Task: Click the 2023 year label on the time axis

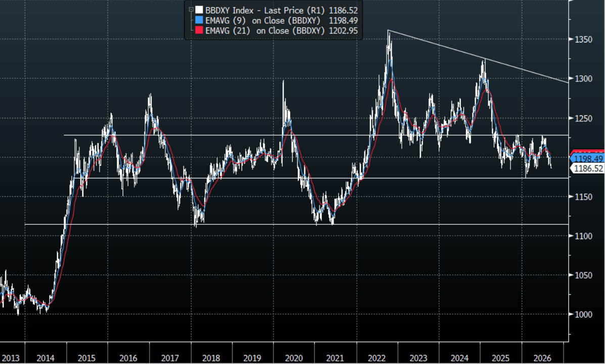Action: tap(418, 358)
